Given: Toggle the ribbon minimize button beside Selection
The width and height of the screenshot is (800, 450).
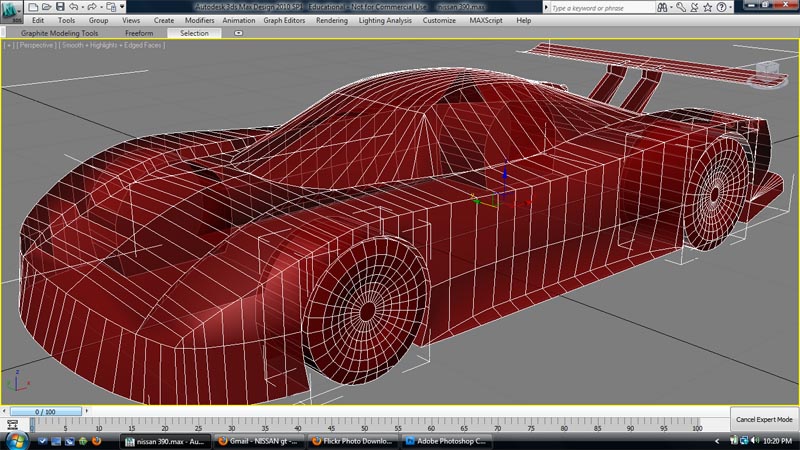Looking at the screenshot, I should coord(239,33).
